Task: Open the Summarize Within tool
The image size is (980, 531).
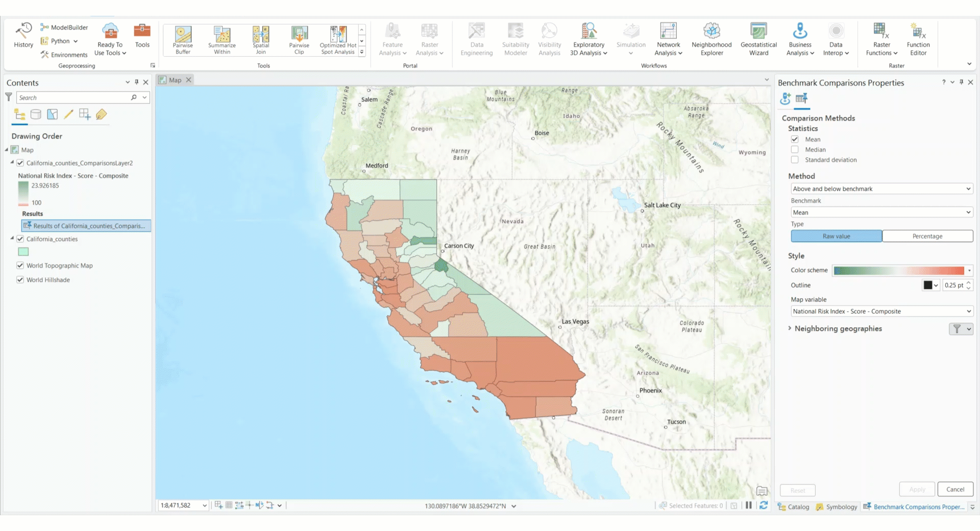Action: [222, 40]
